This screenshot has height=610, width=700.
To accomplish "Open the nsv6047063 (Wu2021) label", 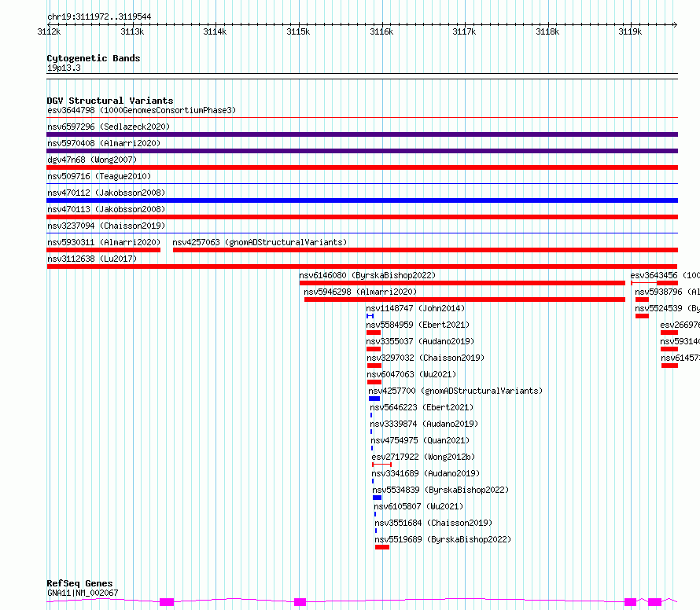I will point(411,374).
